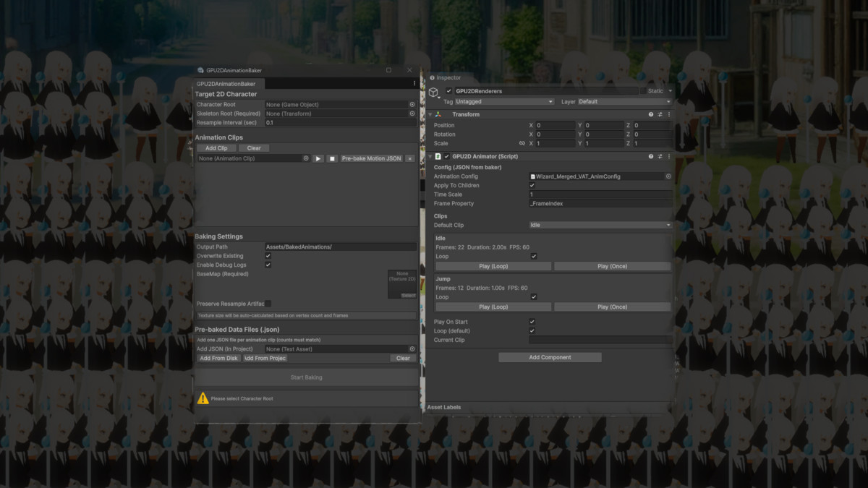Open the Add JSON text asset picker
This screenshot has height=488, width=868.
click(x=412, y=349)
